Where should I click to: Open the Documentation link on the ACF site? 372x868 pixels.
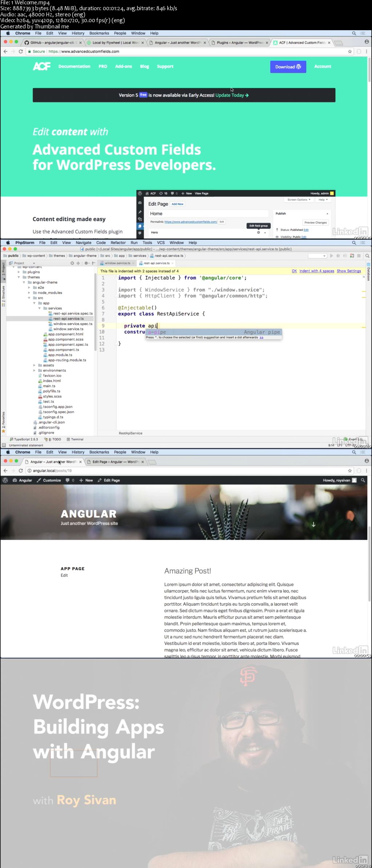[74, 67]
